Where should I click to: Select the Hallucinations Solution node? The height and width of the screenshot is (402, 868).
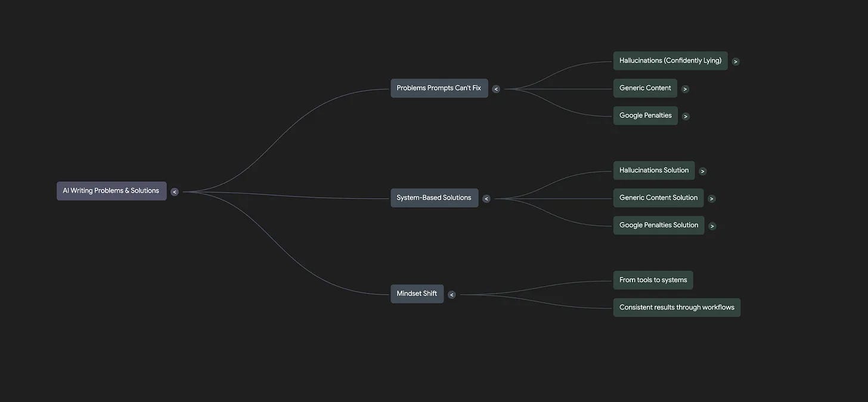pyautogui.click(x=653, y=170)
